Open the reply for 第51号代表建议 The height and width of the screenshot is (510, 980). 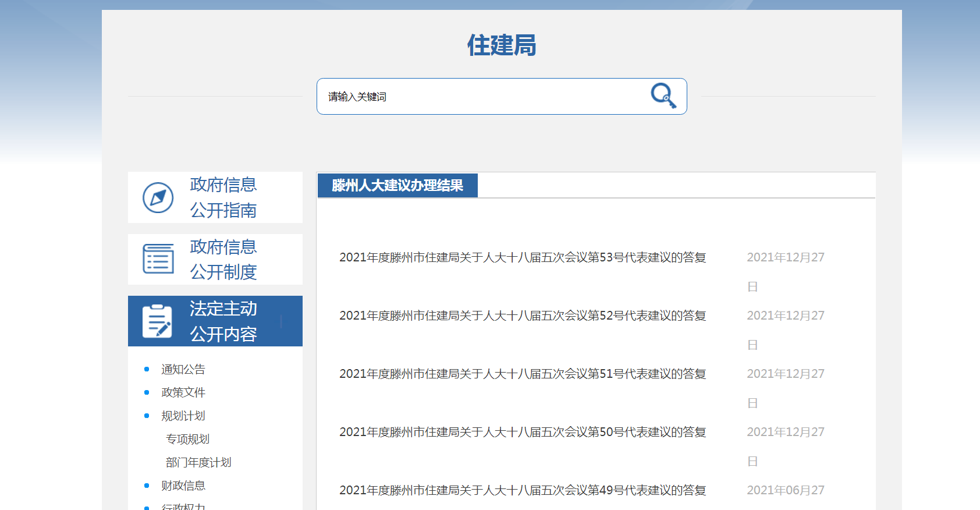[x=523, y=374]
